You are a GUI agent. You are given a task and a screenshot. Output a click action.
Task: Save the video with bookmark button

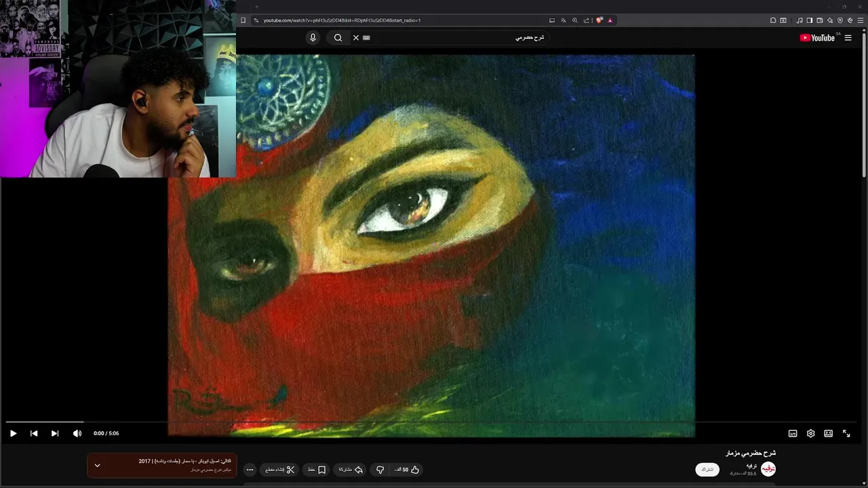coord(317,470)
